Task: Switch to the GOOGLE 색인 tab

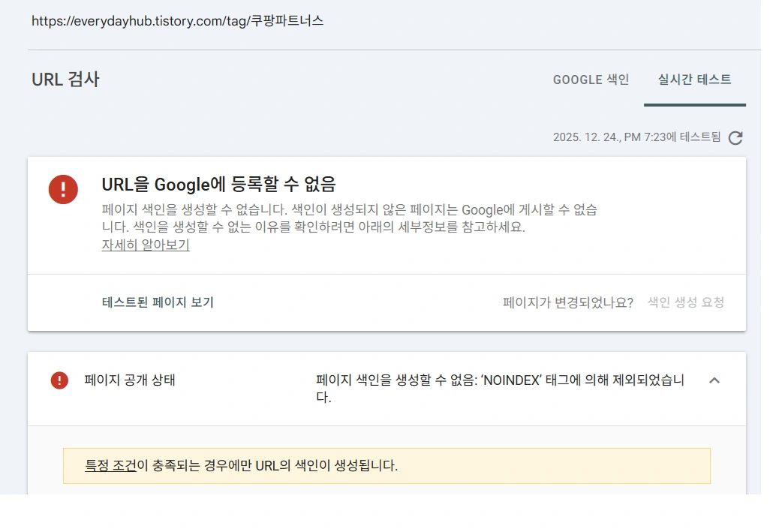Action: 591,80
